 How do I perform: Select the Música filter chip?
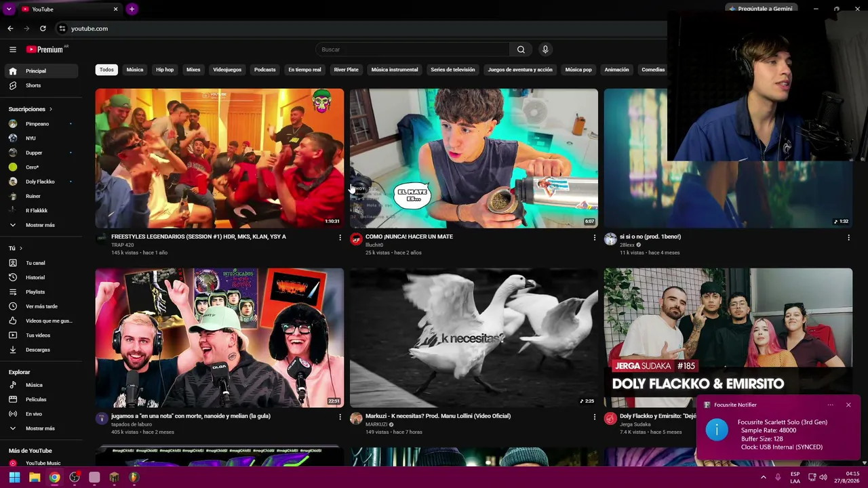click(x=135, y=70)
